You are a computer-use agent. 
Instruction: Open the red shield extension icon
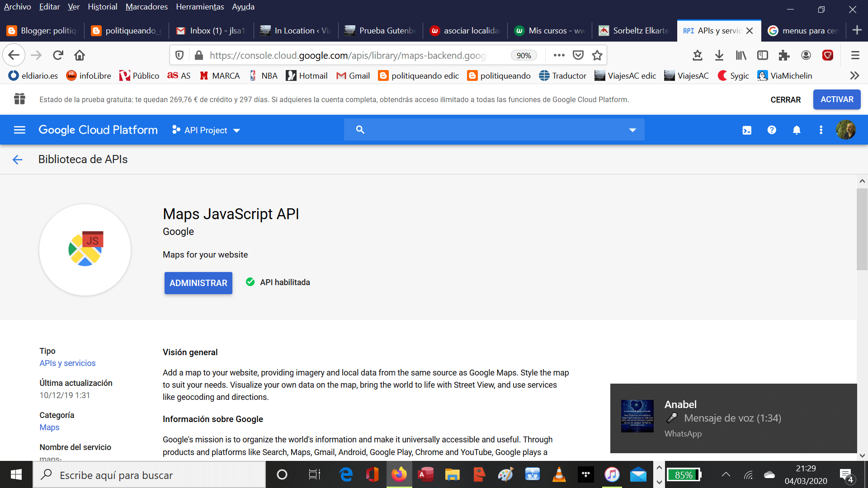[x=828, y=55]
